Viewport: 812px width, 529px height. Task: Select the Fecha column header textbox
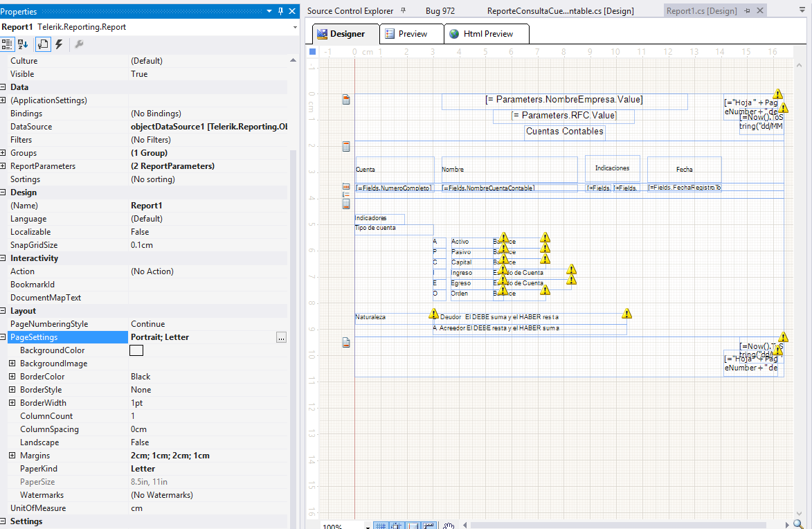(684, 170)
